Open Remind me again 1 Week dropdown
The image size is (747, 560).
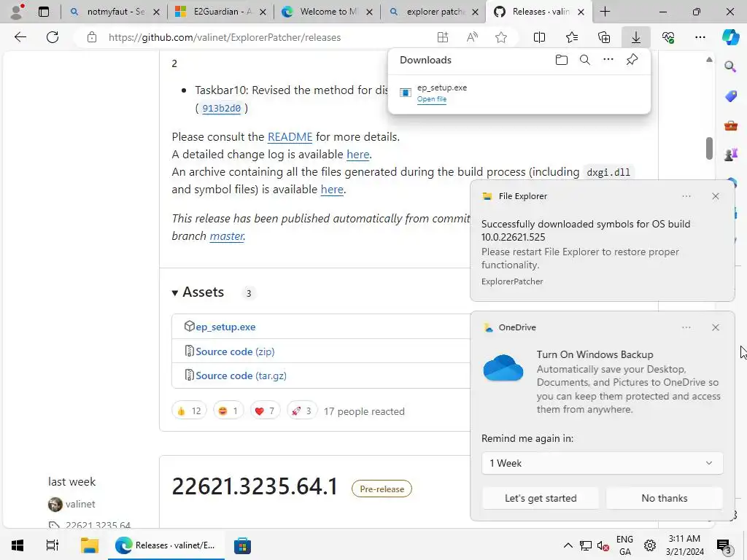[x=602, y=463]
